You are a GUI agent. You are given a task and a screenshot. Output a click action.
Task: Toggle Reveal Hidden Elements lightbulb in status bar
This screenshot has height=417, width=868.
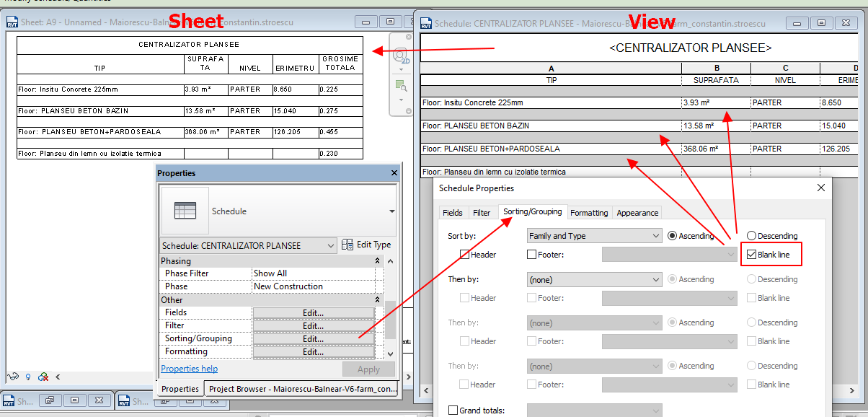[27, 377]
